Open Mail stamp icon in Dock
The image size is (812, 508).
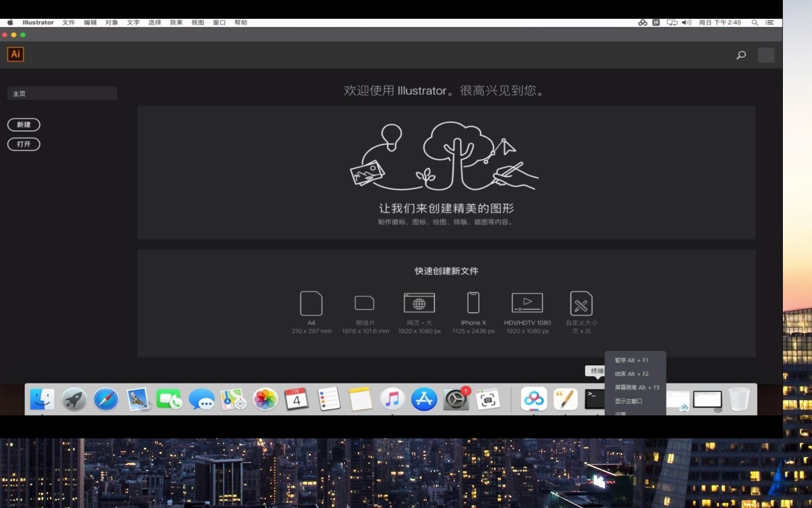(x=138, y=399)
